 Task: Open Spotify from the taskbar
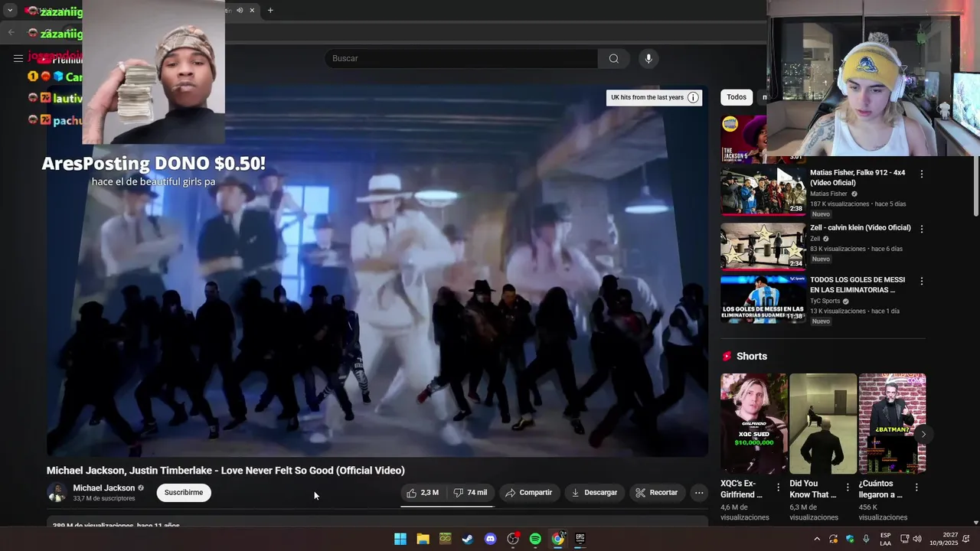coord(535,539)
